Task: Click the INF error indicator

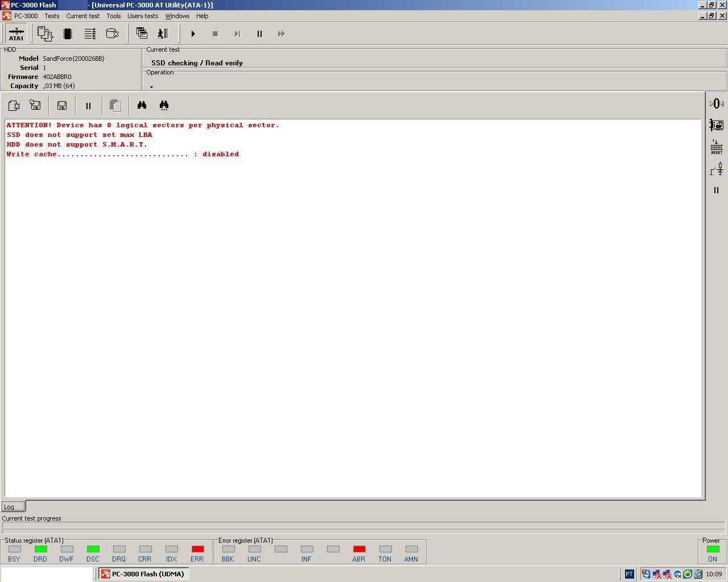Action: 307,549
